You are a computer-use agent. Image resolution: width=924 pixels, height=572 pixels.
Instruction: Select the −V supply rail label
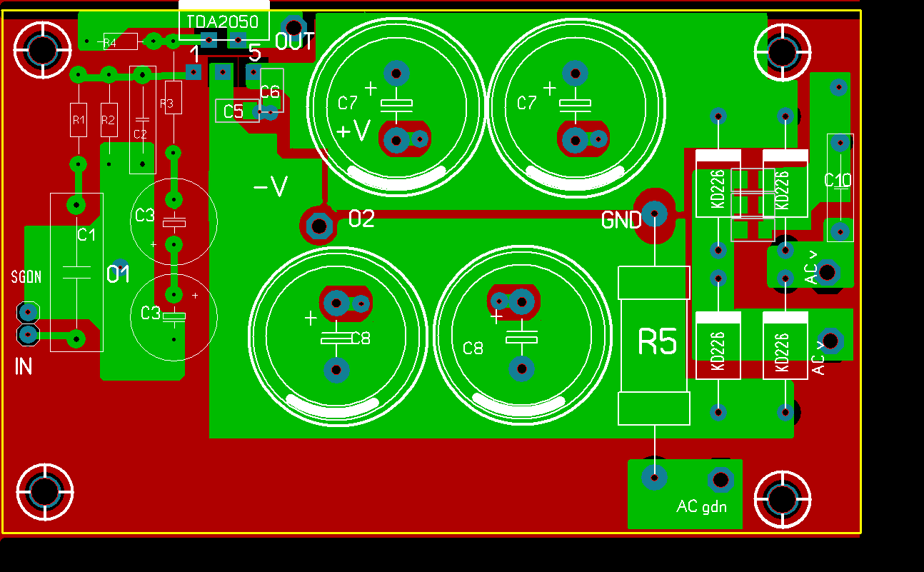271,188
